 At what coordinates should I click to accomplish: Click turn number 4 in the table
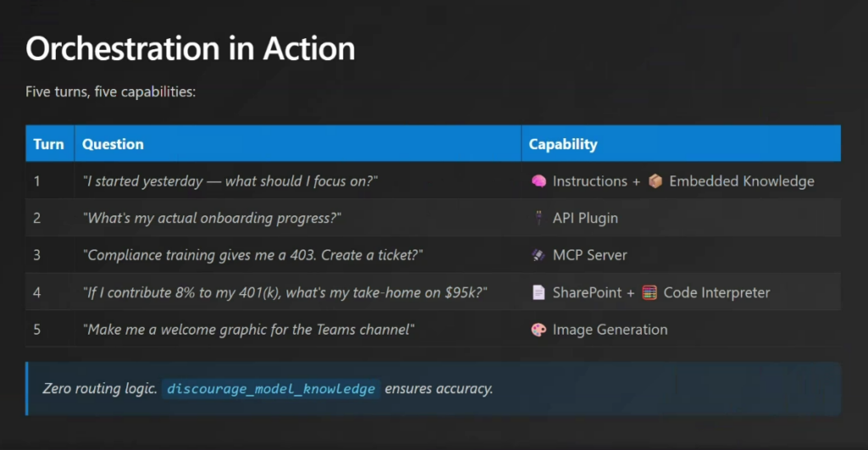37,292
